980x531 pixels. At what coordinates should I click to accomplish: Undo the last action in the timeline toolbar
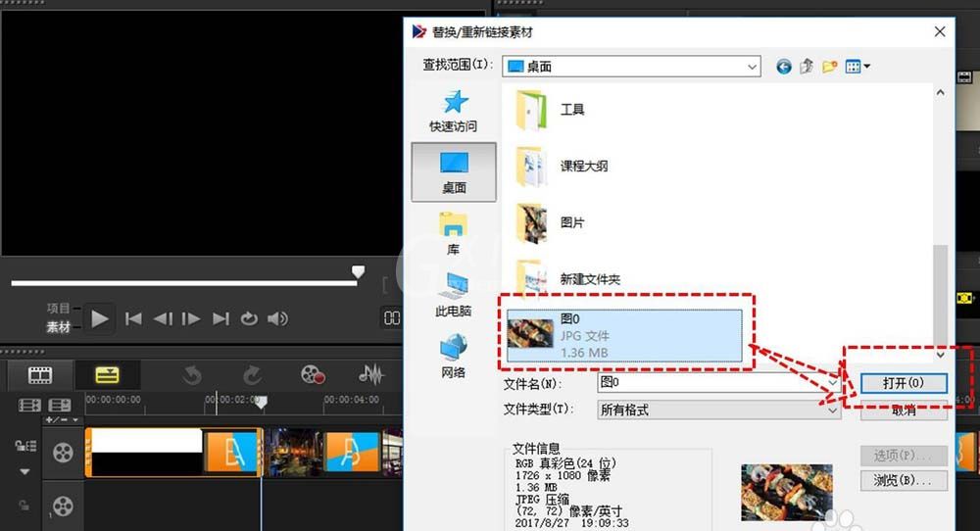[192, 375]
